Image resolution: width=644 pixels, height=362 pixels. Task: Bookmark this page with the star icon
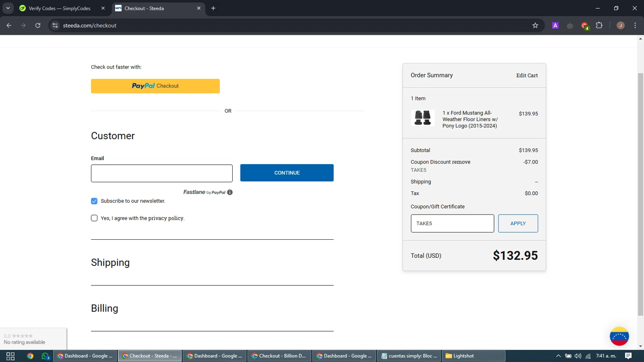point(535,25)
